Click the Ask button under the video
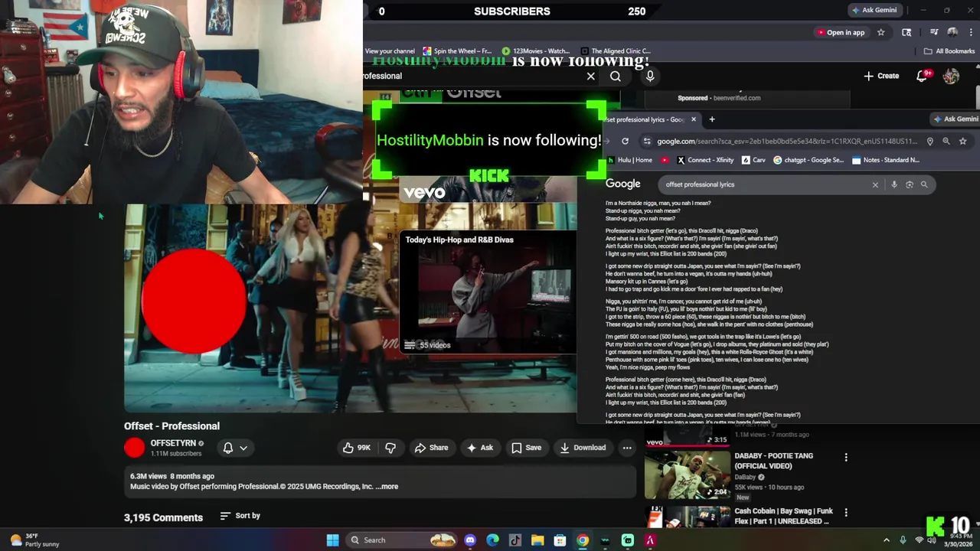 (480, 448)
